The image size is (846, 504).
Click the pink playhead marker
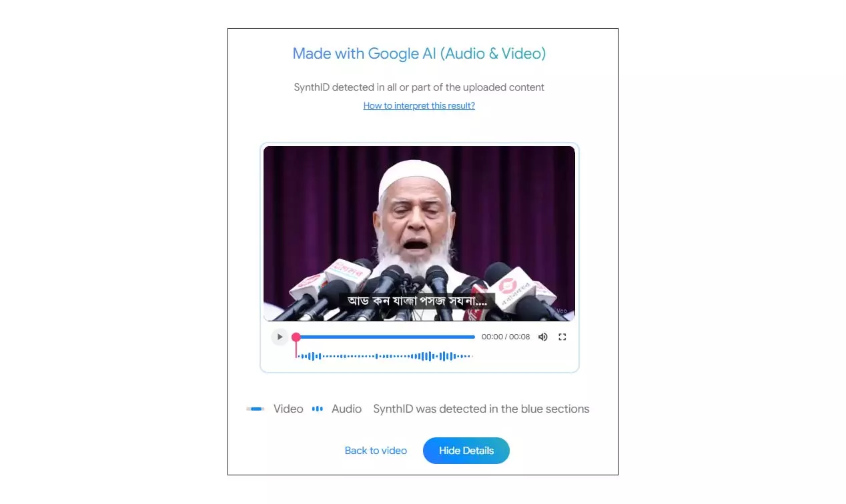[296, 337]
